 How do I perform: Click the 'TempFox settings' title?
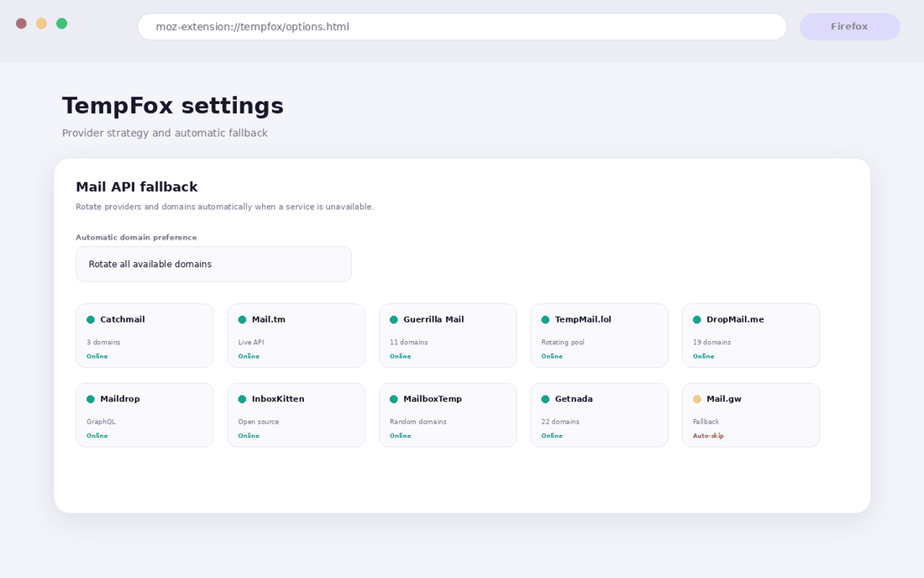point(173,106)
